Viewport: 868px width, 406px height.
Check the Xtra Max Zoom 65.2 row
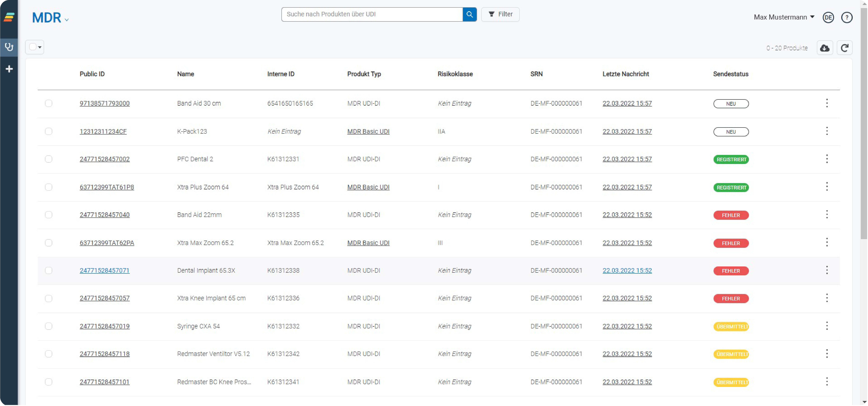coord(49,243)
